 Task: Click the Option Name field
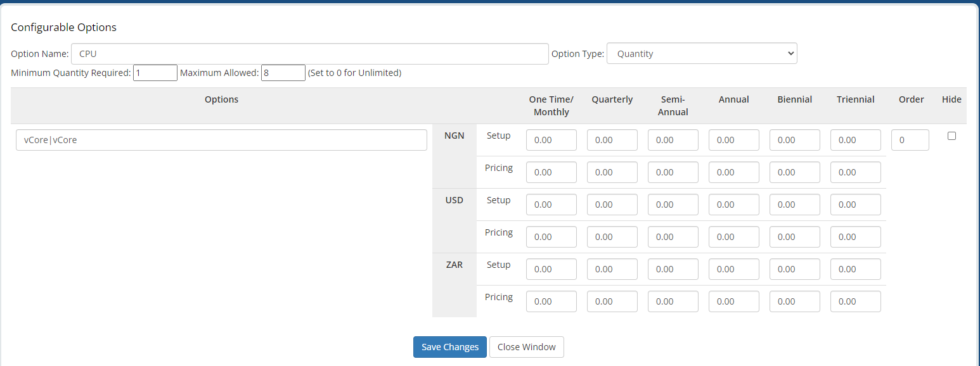[309, 54]
